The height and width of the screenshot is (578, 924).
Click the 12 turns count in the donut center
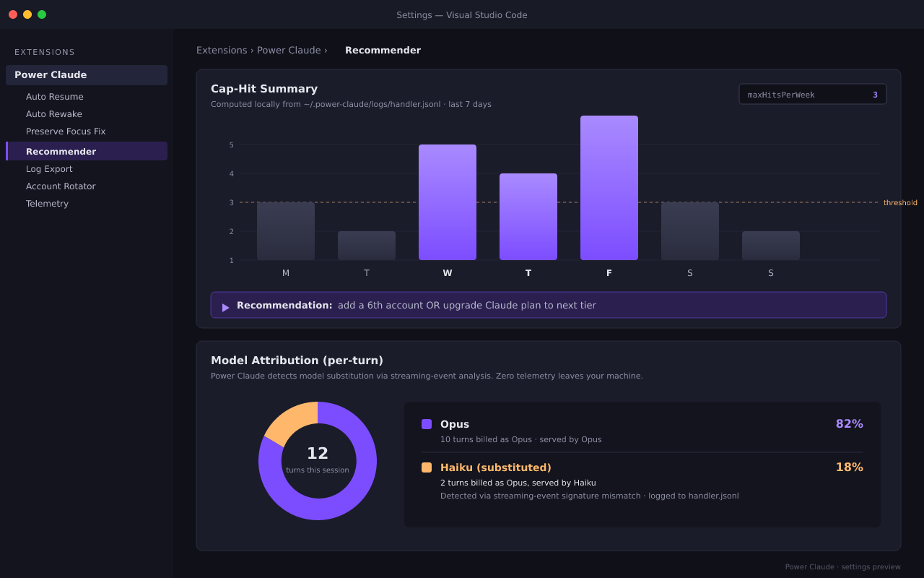318,454
